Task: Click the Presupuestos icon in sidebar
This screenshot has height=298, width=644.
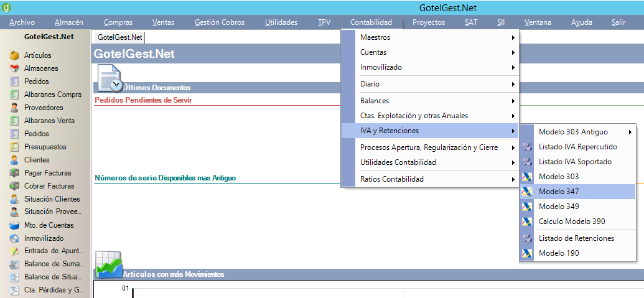Action: coord(15,147)
